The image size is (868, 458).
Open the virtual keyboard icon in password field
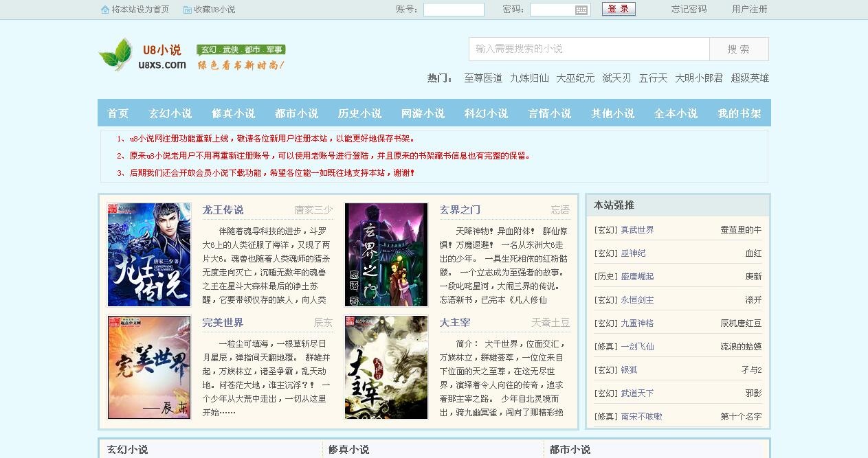581,10
